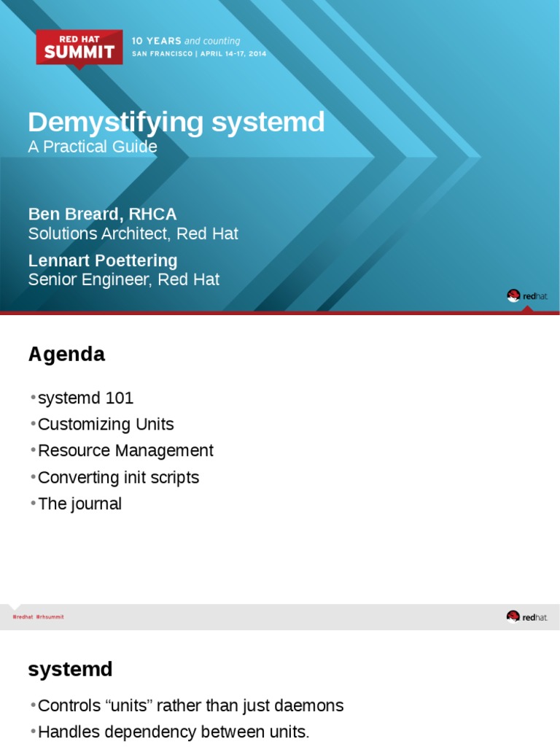
Task: Click agenda item 'Customizing Units'
Action: (106, 424)
